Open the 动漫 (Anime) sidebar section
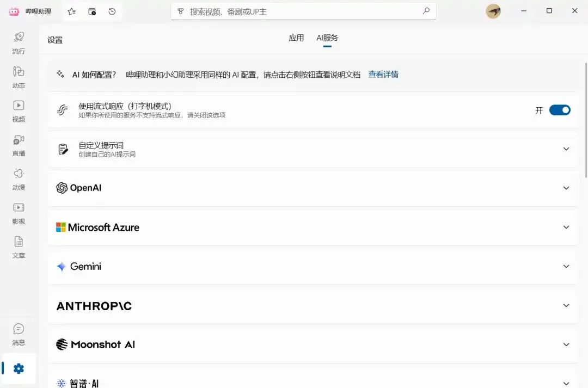588x388 pixels. coord(19,180)
